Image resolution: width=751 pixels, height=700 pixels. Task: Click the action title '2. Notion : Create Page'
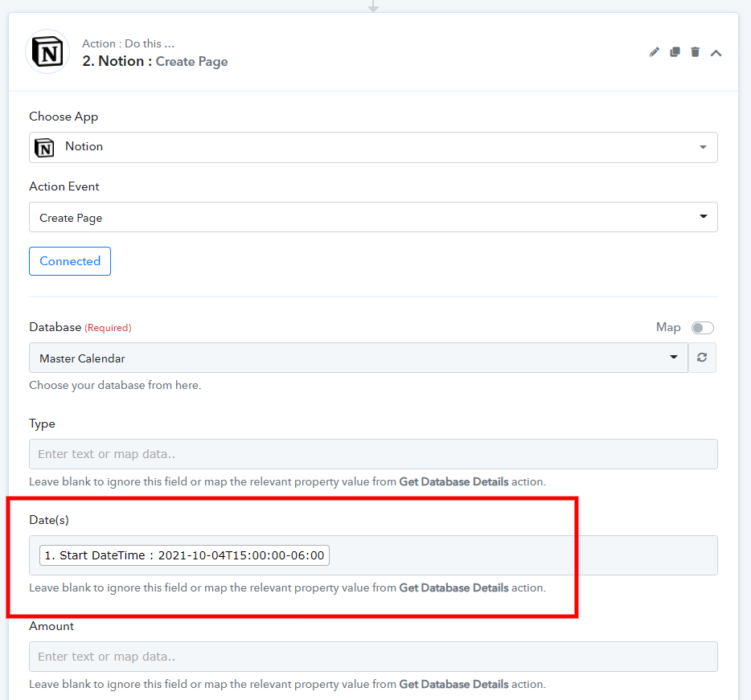(x=154, y=61)
